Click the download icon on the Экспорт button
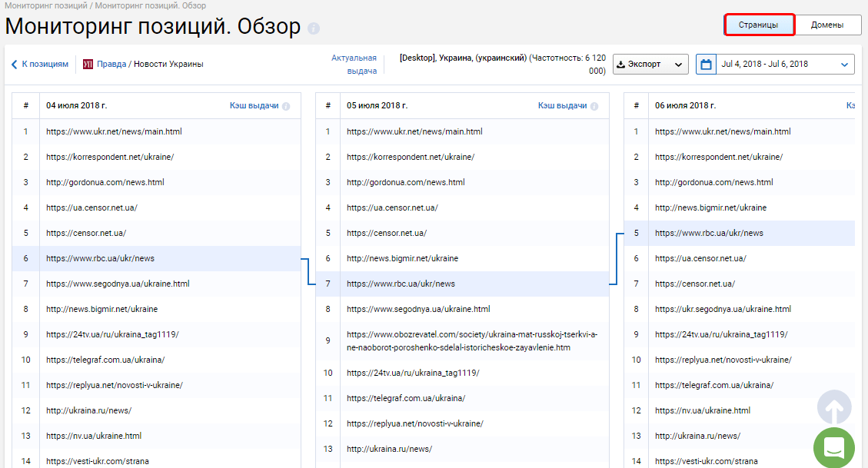 [621, 65]
